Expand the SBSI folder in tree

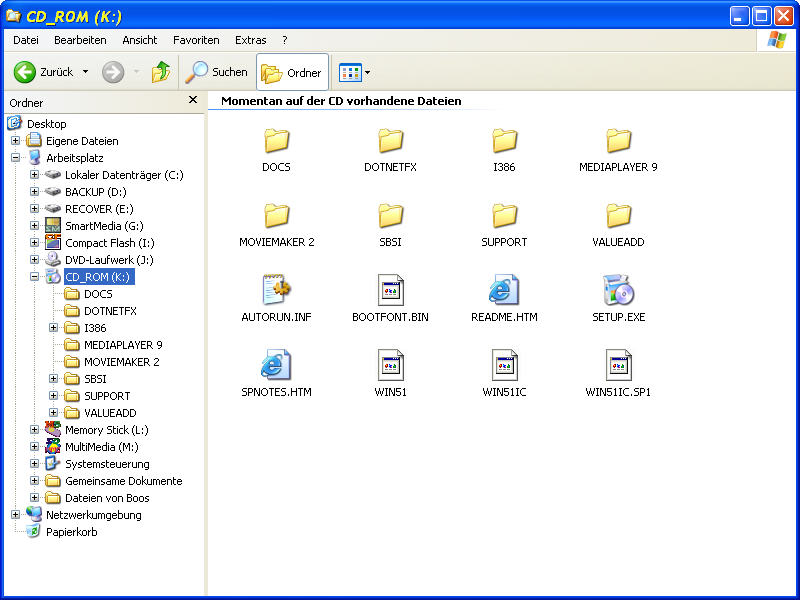tap(53, 379)
